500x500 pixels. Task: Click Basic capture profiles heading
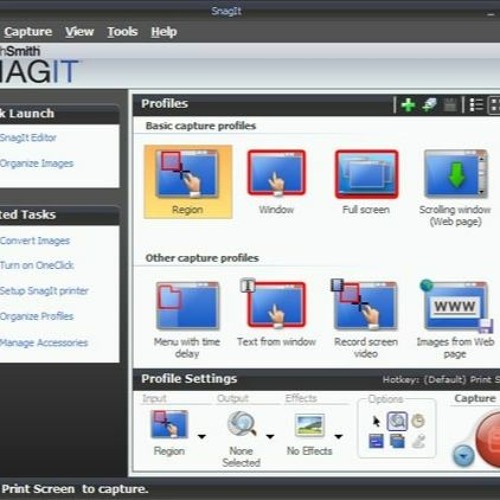tap(201, 126)
